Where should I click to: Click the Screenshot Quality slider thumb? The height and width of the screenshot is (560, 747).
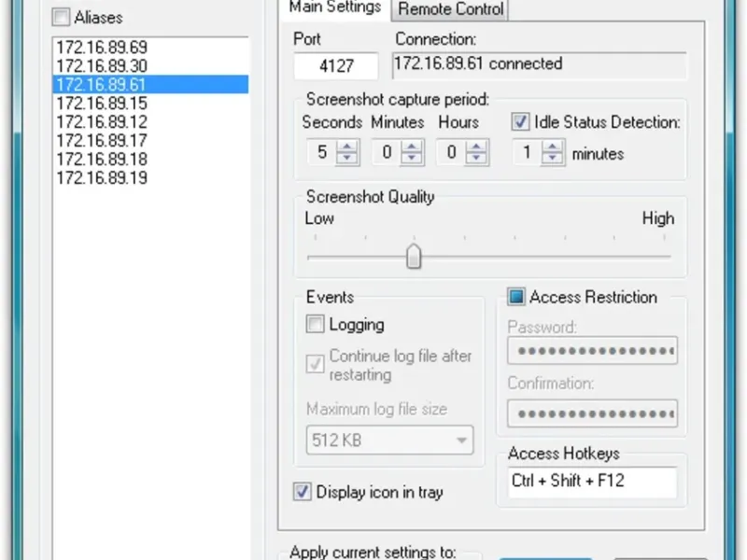414,256
